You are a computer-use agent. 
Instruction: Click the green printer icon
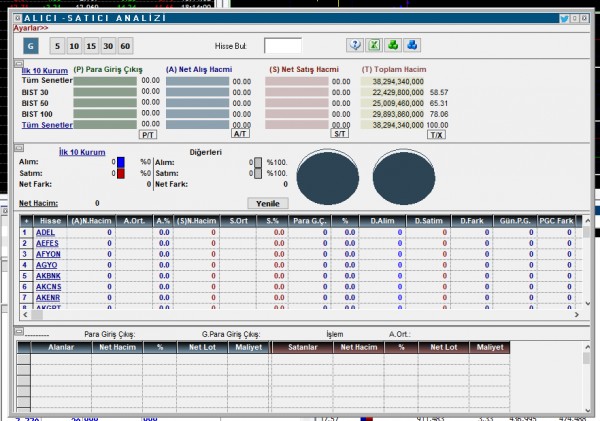[393, 45]
